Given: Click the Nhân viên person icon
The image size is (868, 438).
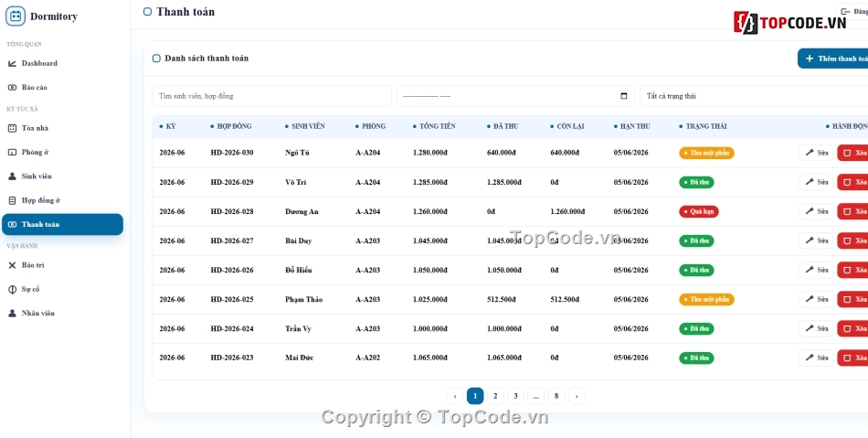Looking at the screenshot, I should tap(12, 314).
